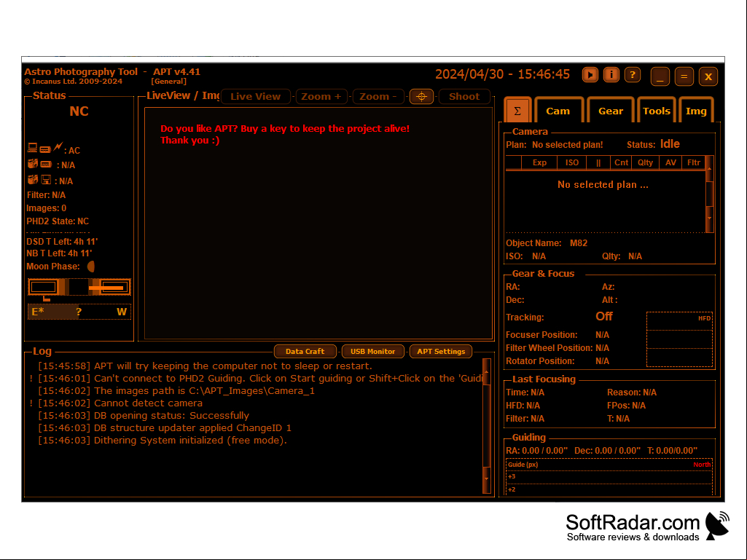The width and height of the screenshot is (747, 560).
Task: Click the W meridian side indicator
Action: 122,312
